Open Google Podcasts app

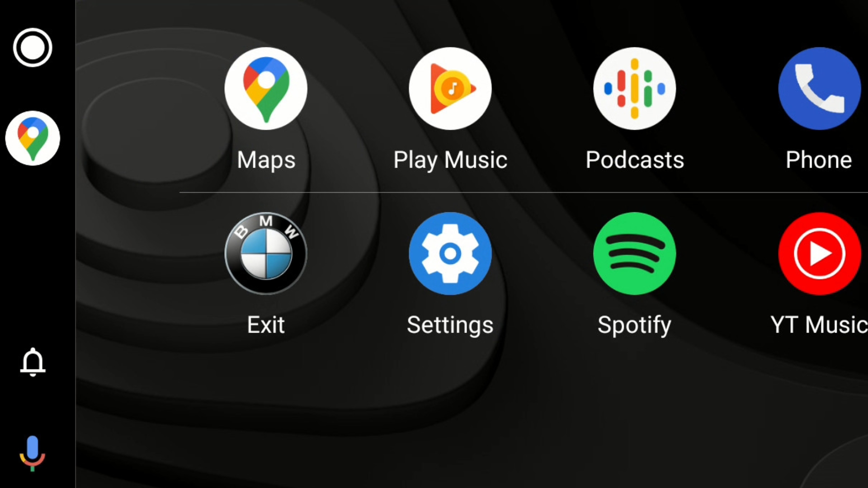coord(634,88)
